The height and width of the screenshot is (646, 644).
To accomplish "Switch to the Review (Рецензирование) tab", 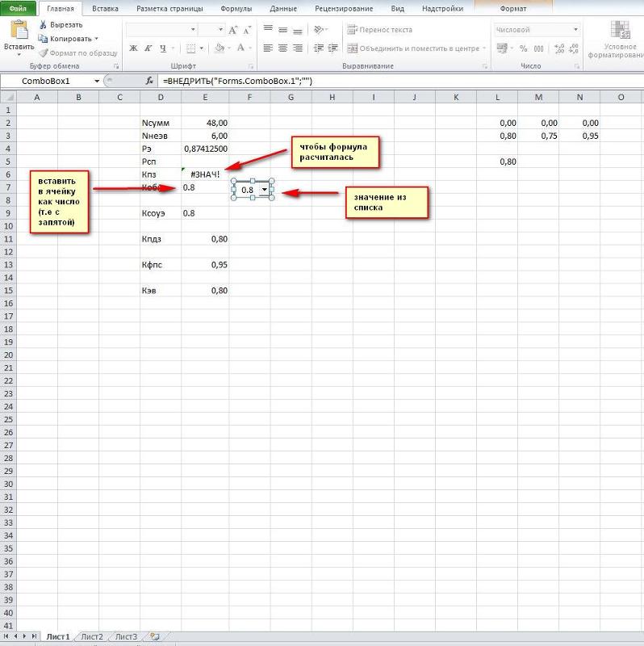I will click(x=344, y=8).
